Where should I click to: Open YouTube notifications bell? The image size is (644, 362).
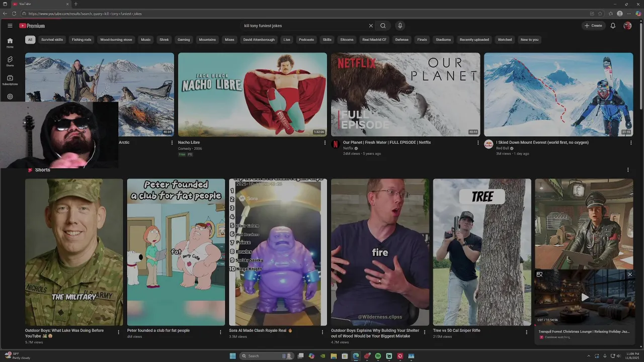(x=613, y=26)
